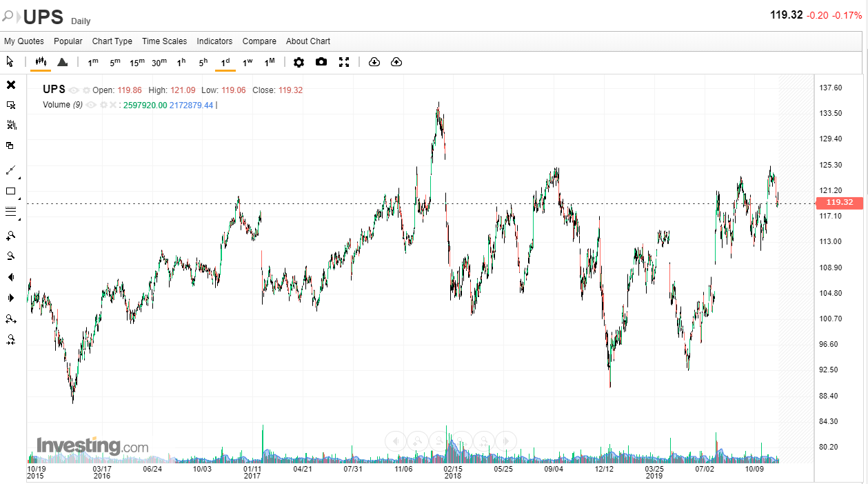Click the X remove-drawings tool in the left sidebar
This screenshot has width=868, height=484.
pos(11,85)
